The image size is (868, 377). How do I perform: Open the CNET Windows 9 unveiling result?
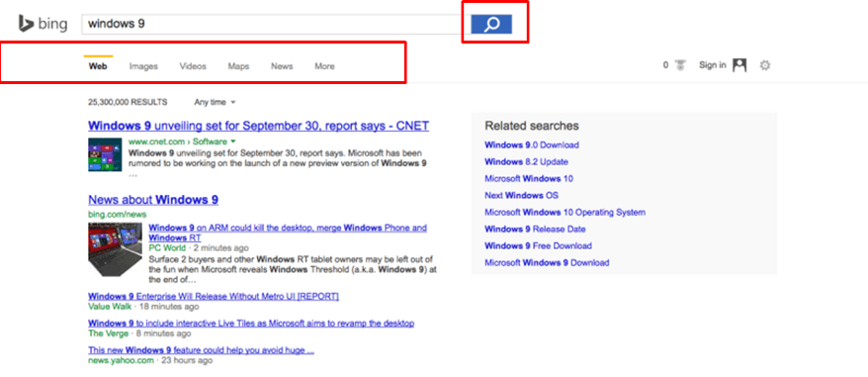[258, 126]
